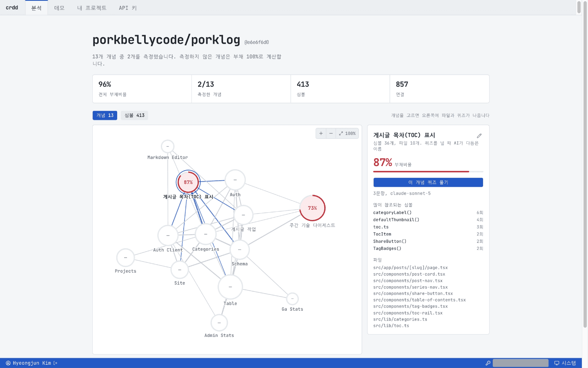Click the ShareButton() symbol row

coord(428,241)
